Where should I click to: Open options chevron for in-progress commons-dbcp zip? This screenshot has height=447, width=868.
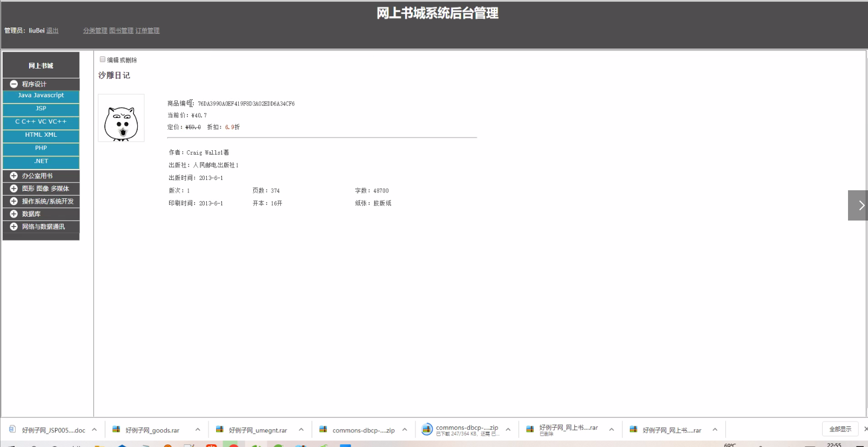point(508,430)
